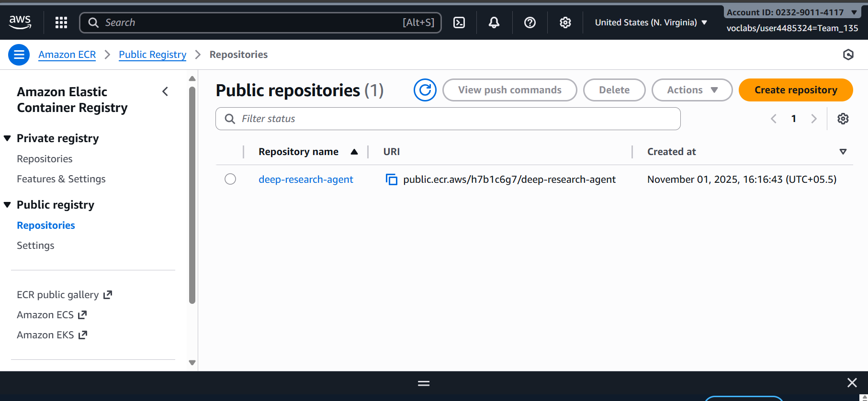The height and width of the screenshot is (401, 868).
Task: Open external link icon for ECR public gallery
Action: tap(108, 295)
